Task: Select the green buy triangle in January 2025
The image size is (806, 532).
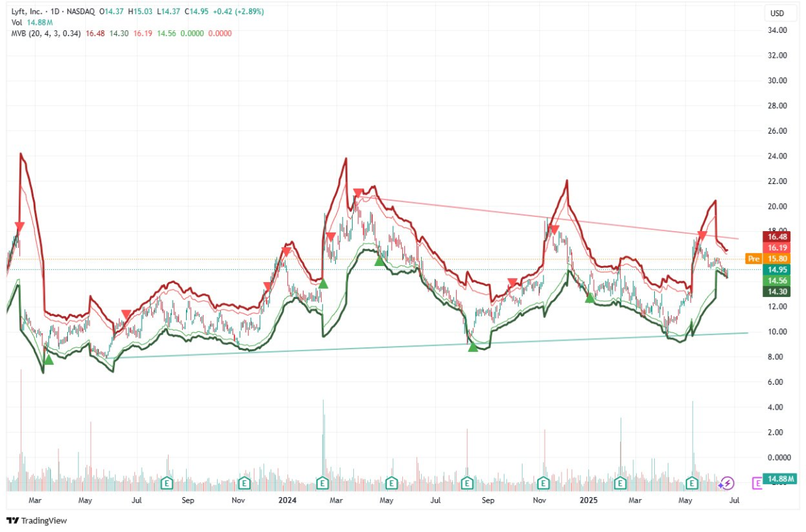Action: tap(590, 298)
